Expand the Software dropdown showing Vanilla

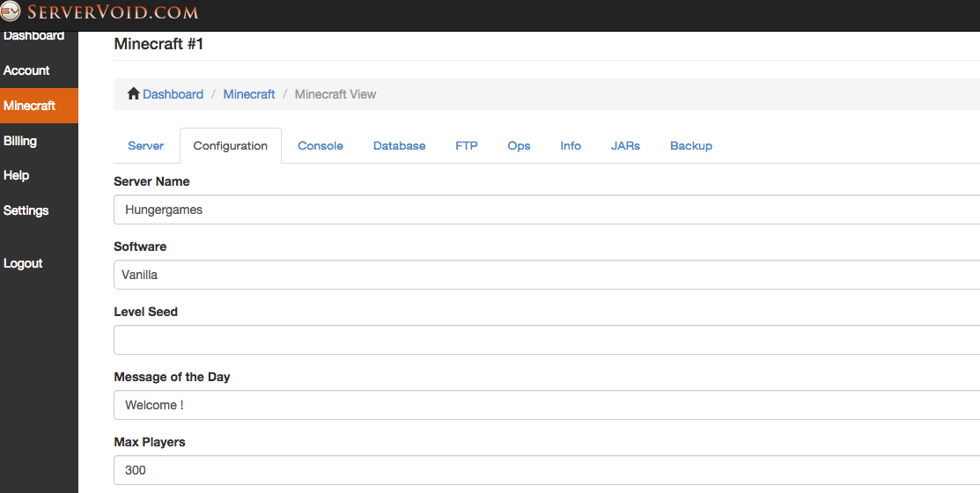coord(546,275)
